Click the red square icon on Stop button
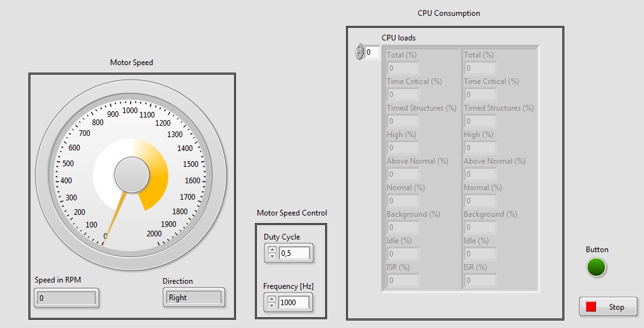644x328 pixels. pos(591,307)
